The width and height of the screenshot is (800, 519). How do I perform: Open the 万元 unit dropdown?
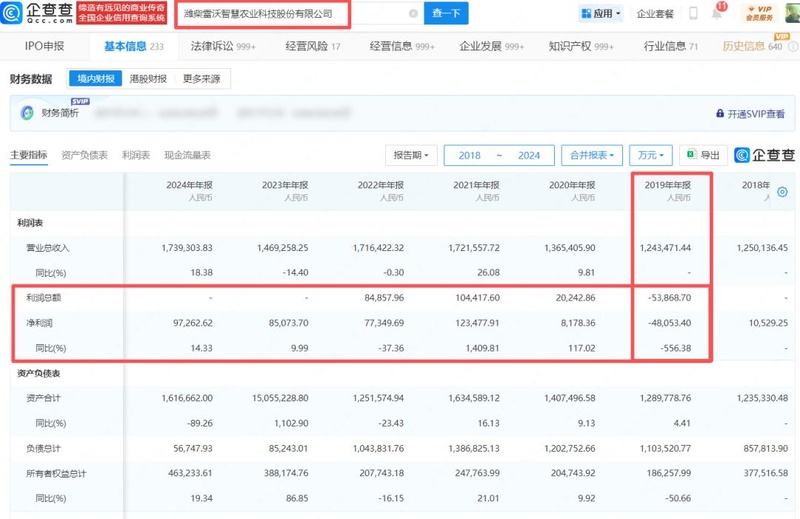point(651,155)
